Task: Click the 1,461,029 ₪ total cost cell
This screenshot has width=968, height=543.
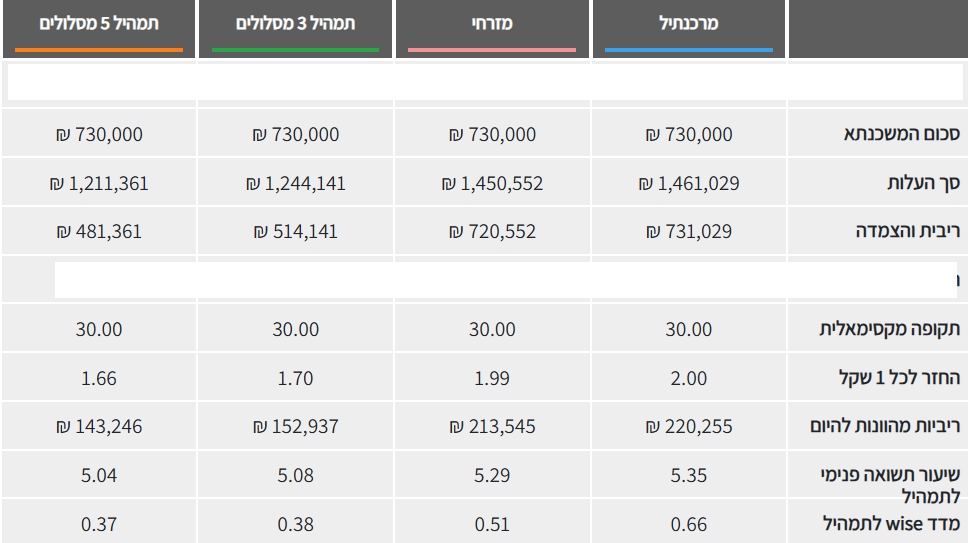Action: [x=689, y=183]
